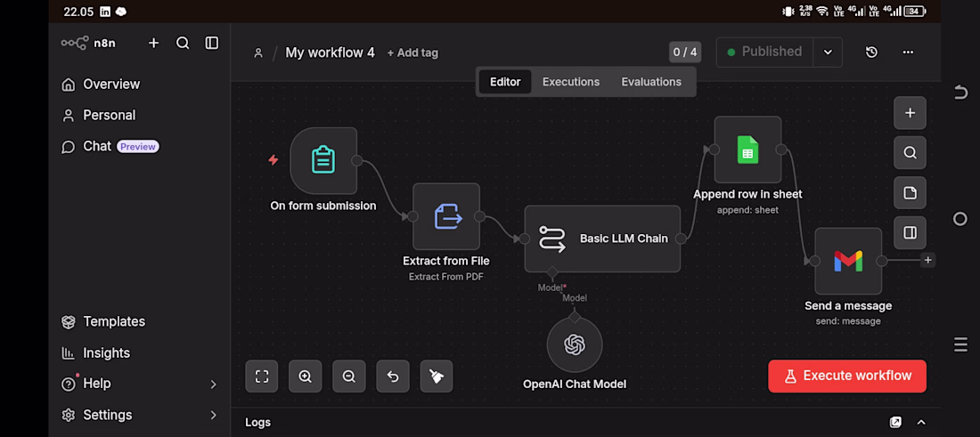
Task: Open dropdown arrow next to Published
Action: (828, 53)
